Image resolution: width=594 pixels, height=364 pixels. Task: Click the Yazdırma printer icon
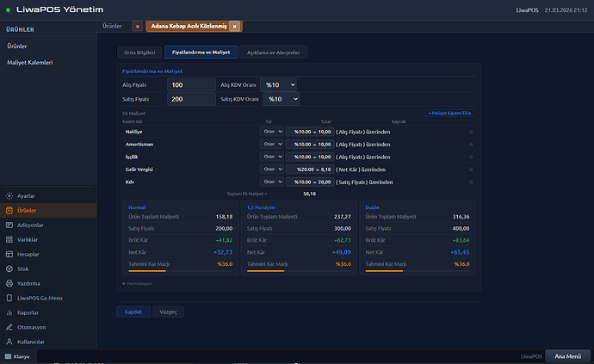(9, 284)
